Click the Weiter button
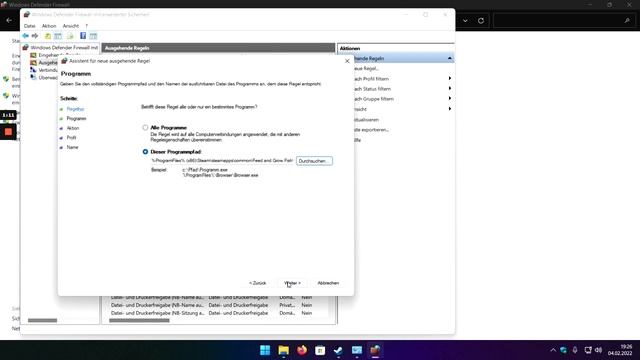Image resolution: width=640 pixels, height=360 pixels. point(292,283)
